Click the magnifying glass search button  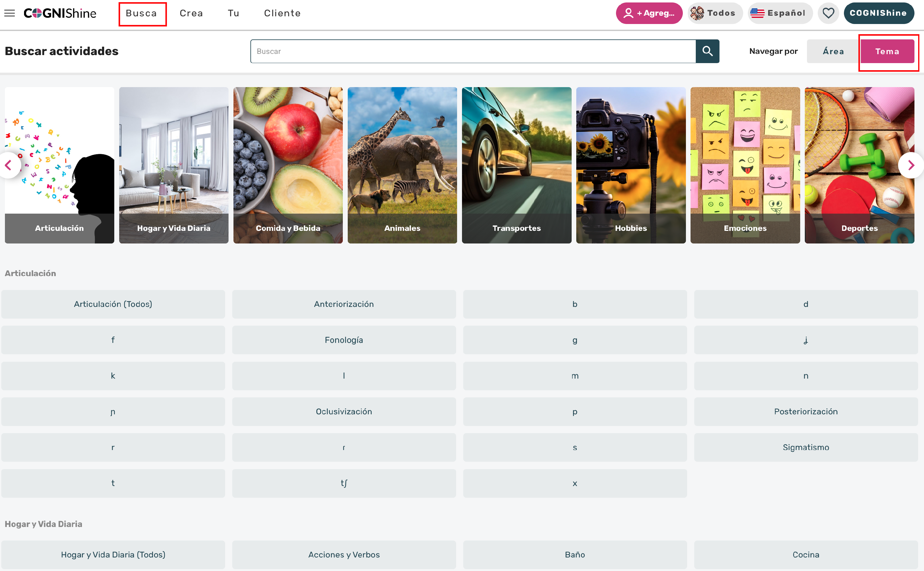pyautogui.click(x=707, y=51)
